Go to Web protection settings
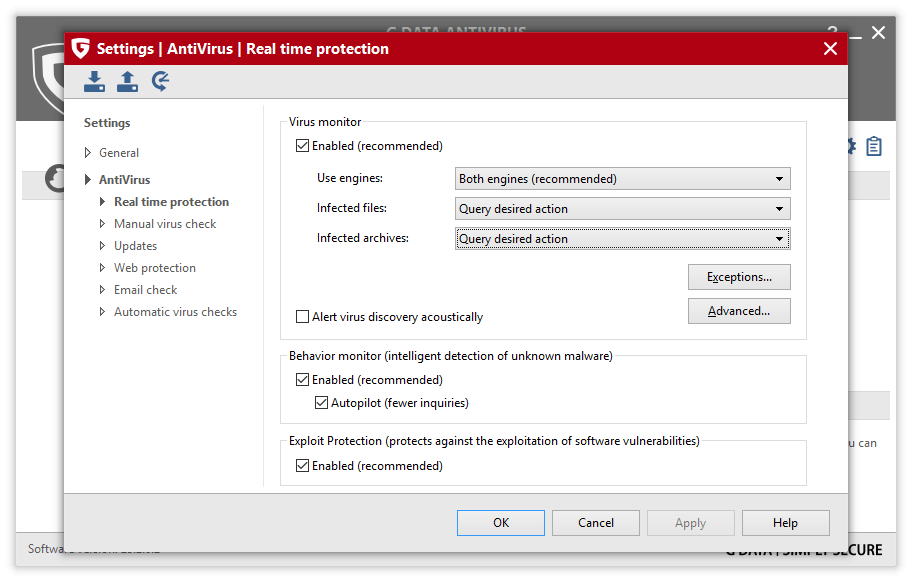 pyautogui.click(x=154, y=268)
